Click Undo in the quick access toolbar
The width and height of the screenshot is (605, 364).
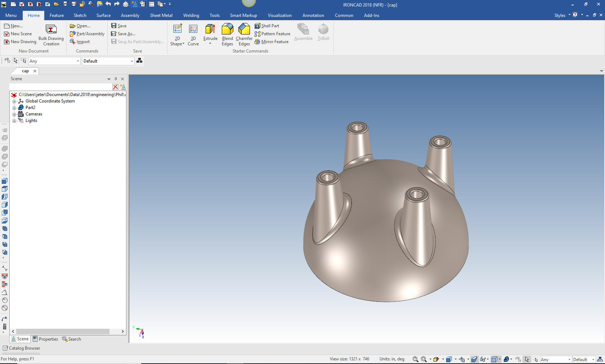pos(108,4)
